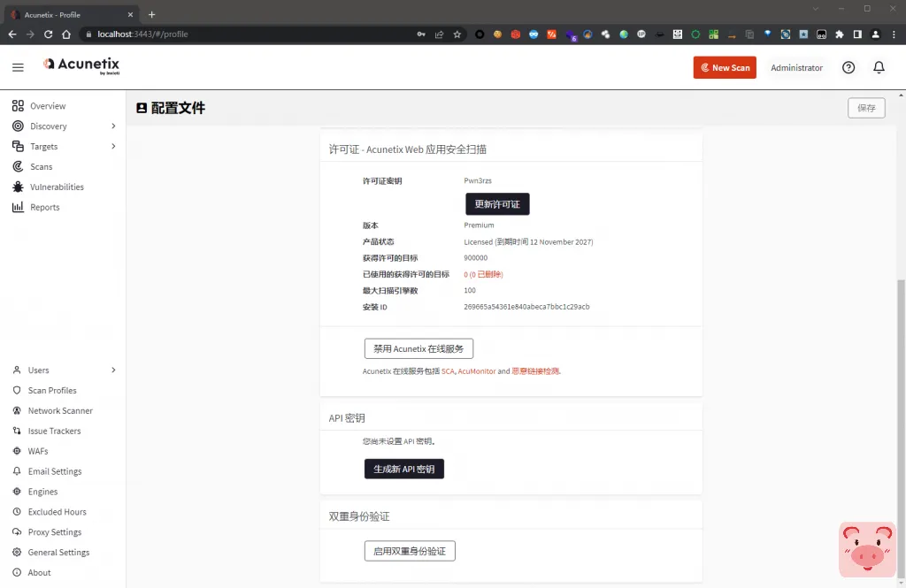Click the Vulnerabilities bug icon

pos(18,187)
